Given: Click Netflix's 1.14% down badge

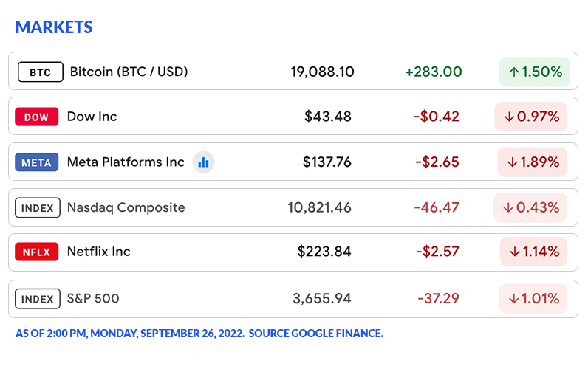Looking at the screenshot, I should tap(533, 252).
